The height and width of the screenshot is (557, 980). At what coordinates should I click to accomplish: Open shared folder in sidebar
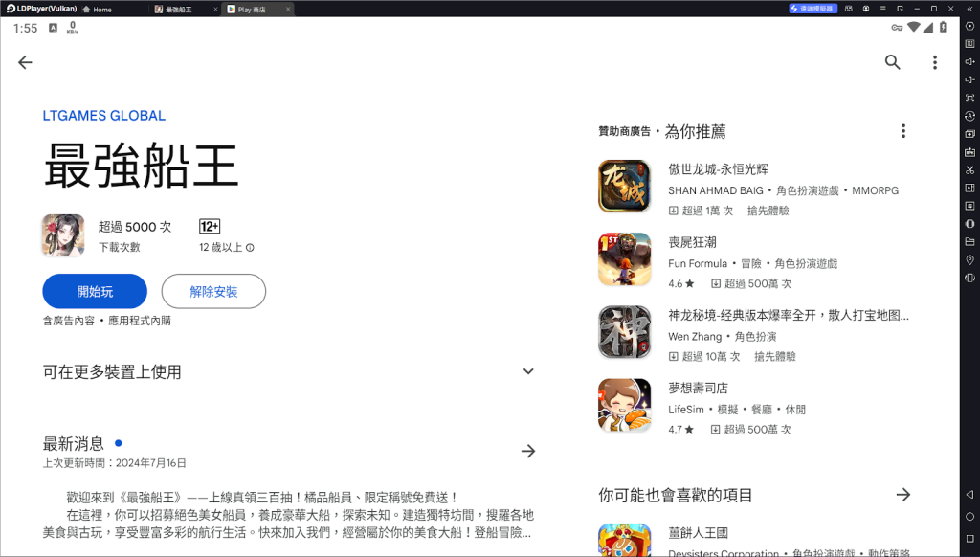(969, 241)
